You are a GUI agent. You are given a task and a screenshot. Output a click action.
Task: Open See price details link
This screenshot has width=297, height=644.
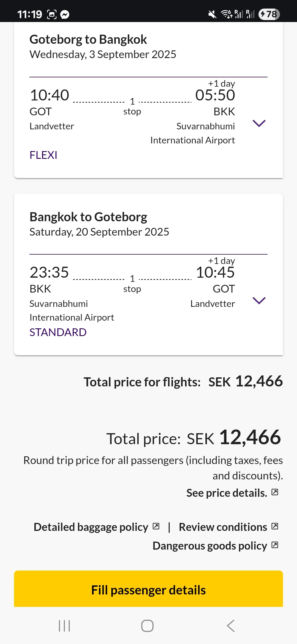[227, 493]
